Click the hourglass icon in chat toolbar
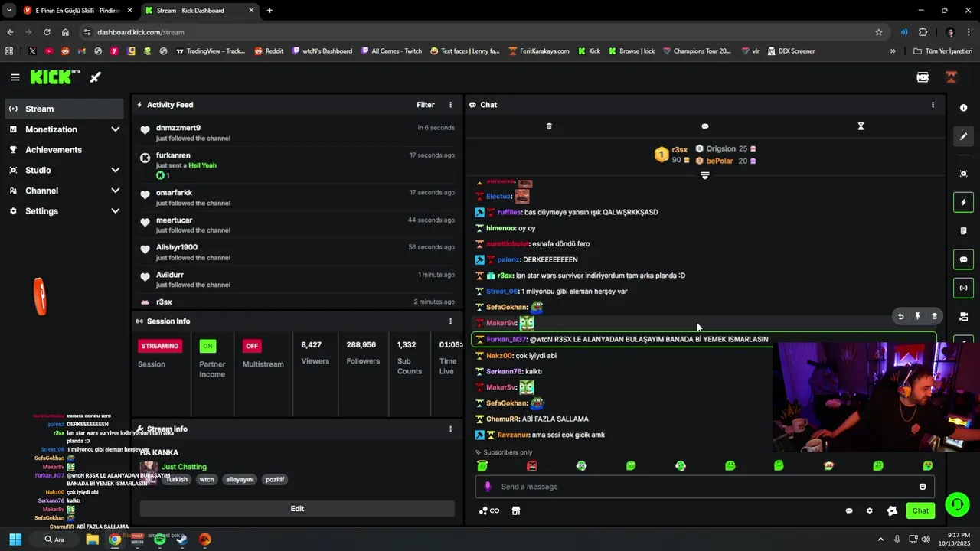The height and width of the screenshot is (551, 980). [x=861, y=126]
